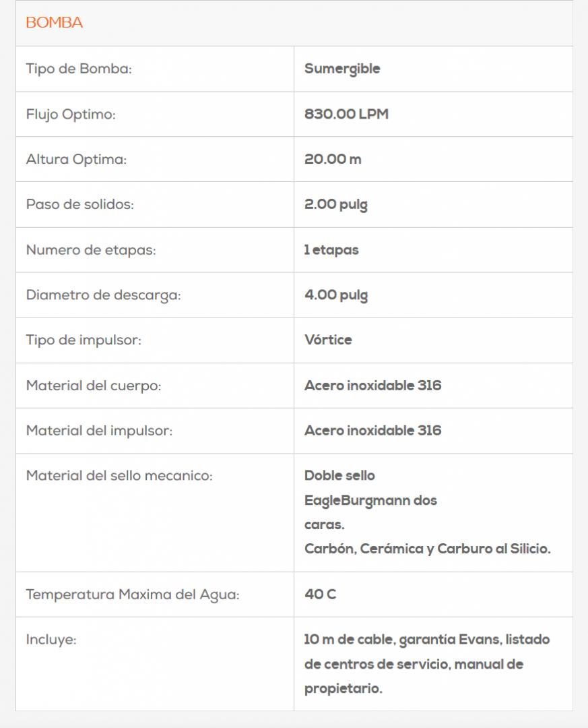Select the "40 C" temperature value
The image size is (588, 728).
320,595
